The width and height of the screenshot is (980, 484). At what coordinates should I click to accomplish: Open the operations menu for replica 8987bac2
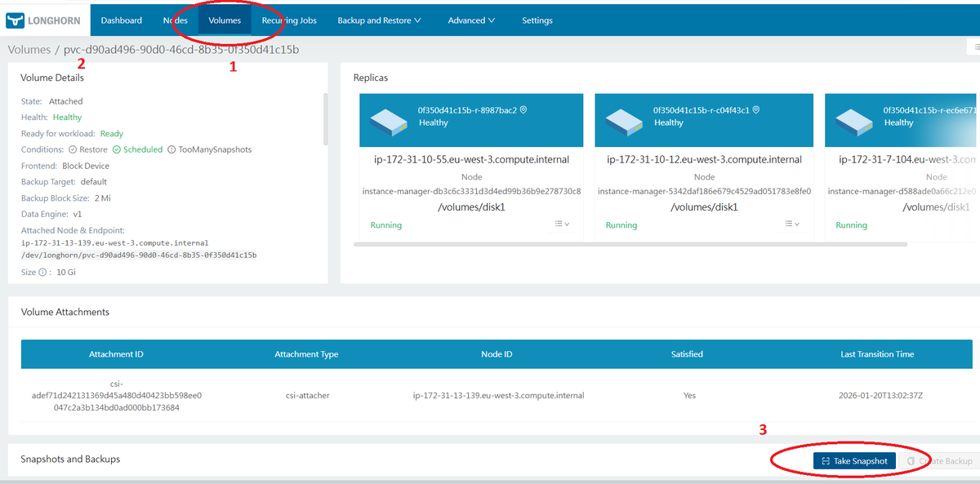(x=562, y=224)
